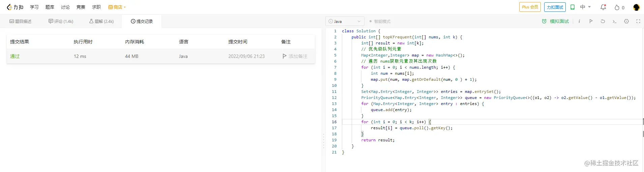This screenshot has width=644, height=172.
Task: Open the 通过 submission result
Action: pyautogui.click(x=15, y=56)
